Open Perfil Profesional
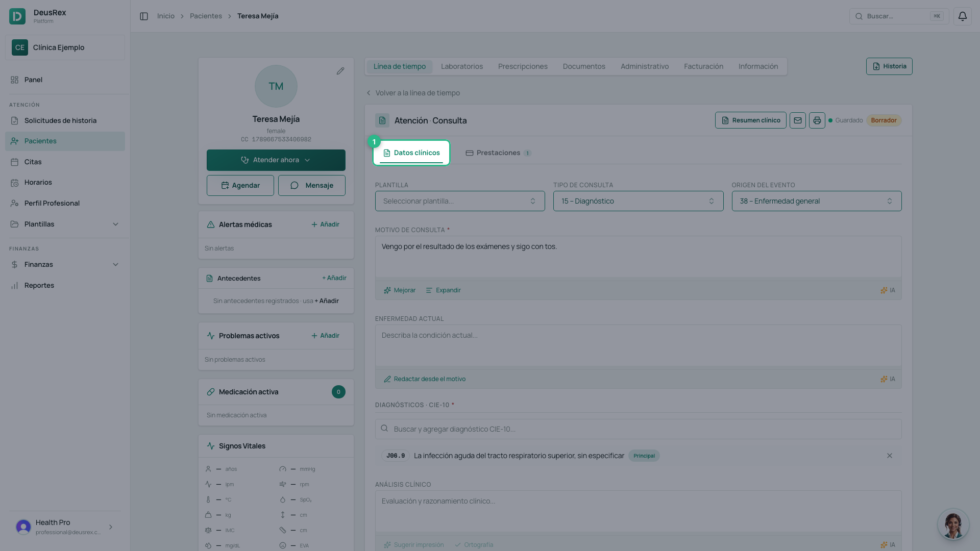 65,203
